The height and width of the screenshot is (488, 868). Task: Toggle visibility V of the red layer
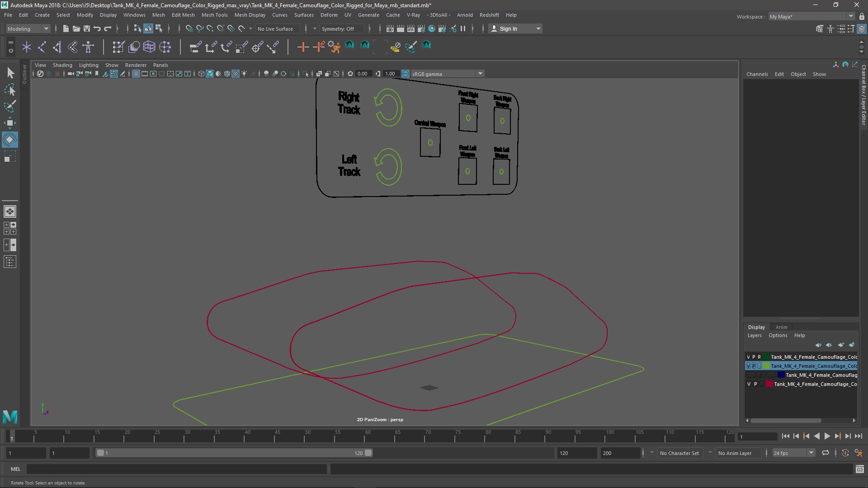click(749, 384)
